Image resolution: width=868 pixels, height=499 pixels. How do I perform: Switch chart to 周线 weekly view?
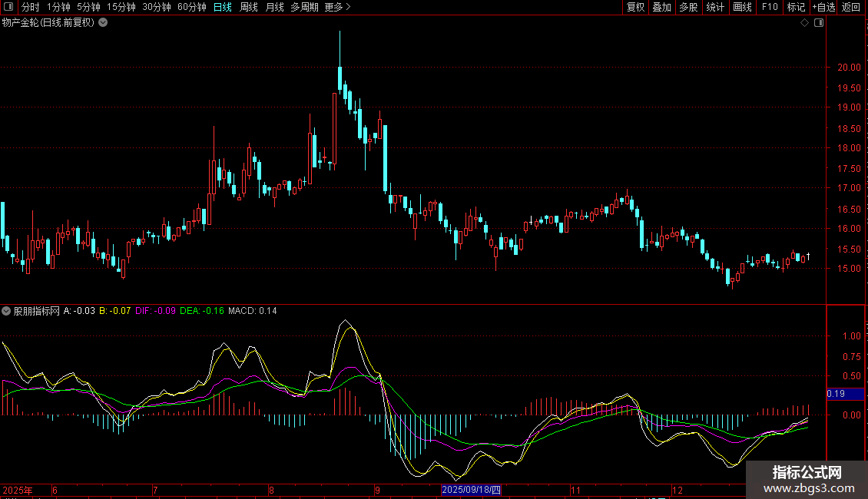point(249,7)
